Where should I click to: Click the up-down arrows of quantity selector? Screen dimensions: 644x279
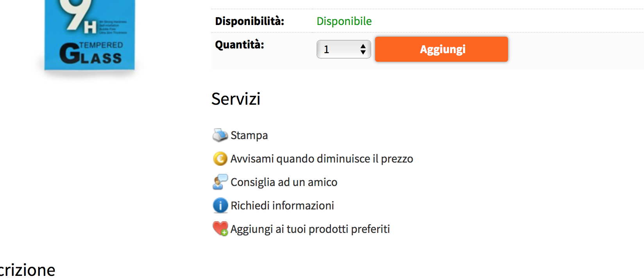[x=363, y=49]
